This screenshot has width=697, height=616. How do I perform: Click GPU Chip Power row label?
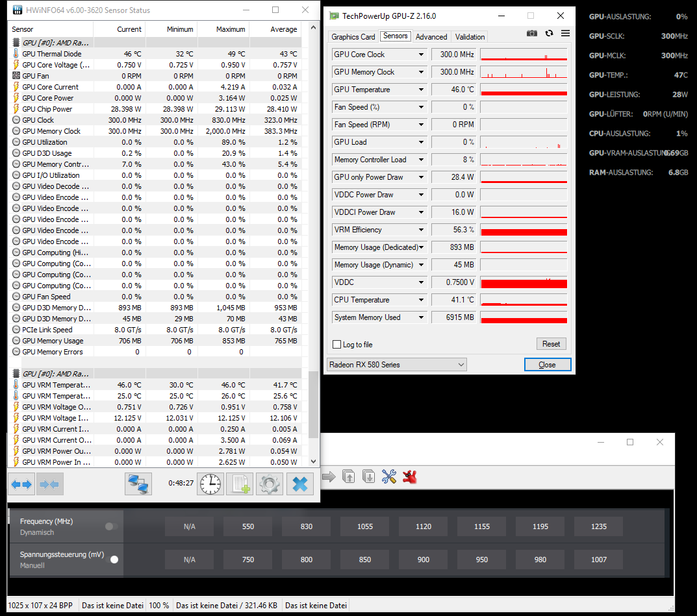coord(47,109)
